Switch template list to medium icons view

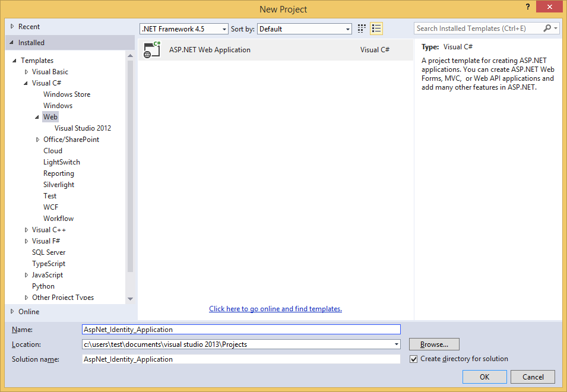pos(362,28)
